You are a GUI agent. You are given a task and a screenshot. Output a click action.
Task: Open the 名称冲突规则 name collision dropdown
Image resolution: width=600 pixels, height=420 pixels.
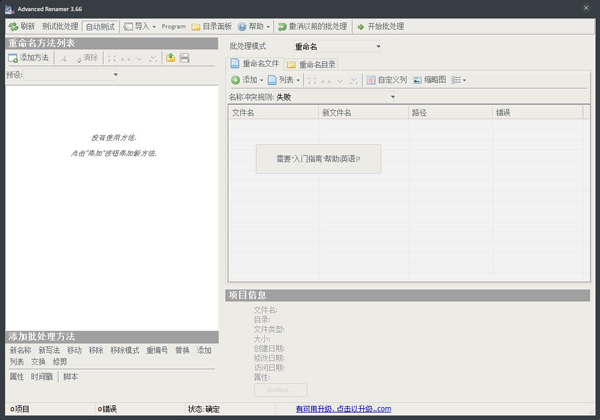[x=335, y=97]
